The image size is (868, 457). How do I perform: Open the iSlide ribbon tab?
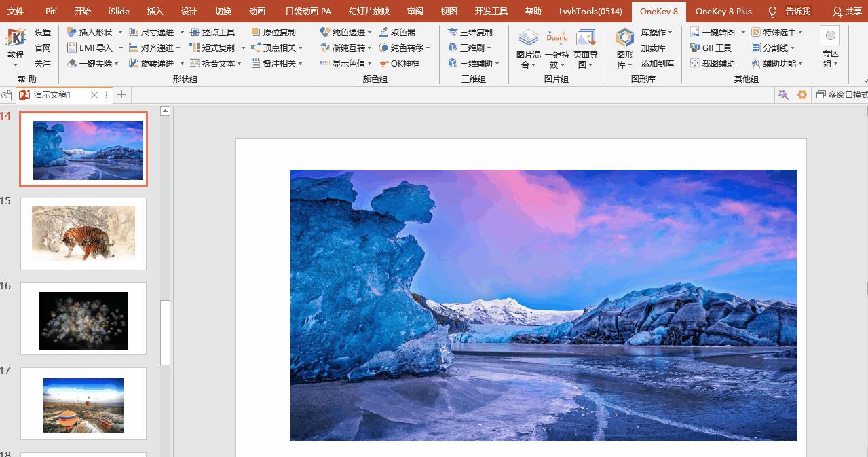[x=119, y=12]
